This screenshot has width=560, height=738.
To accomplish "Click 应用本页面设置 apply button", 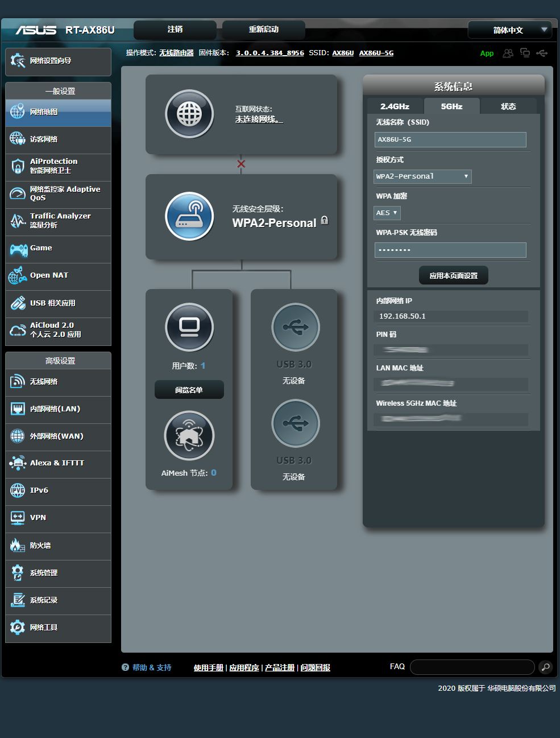I will tap(454, 275).
